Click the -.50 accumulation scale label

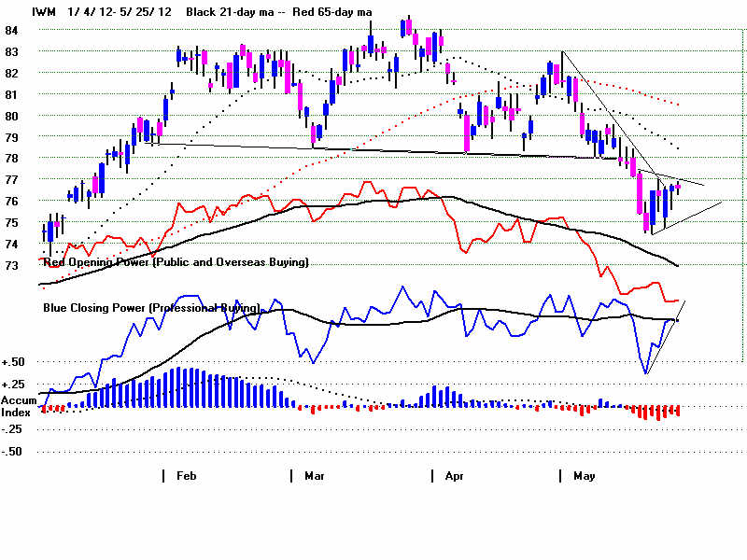(x=14, y=451)
